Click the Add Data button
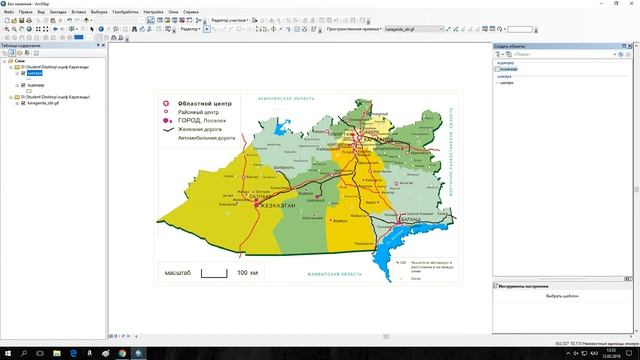This screenshot has height=360, width=640. (86, 20)
